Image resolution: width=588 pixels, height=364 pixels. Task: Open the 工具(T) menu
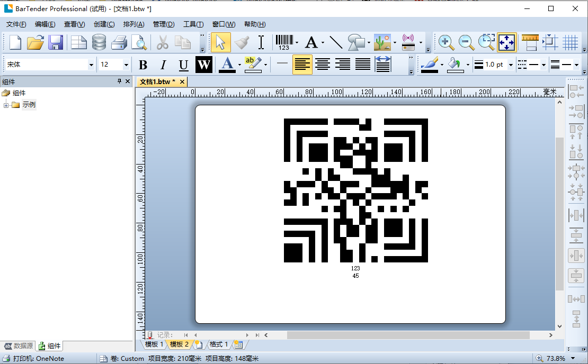click(193, 24)
